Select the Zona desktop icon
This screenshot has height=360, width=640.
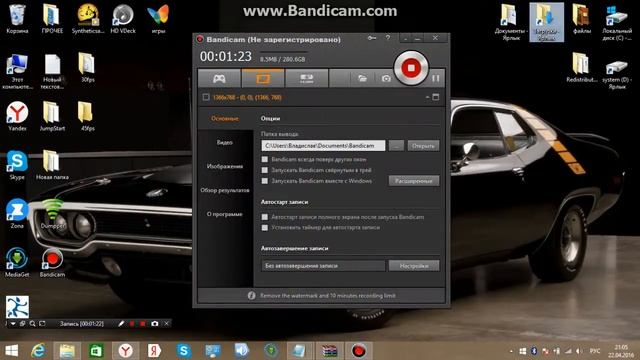[x=17, y=213]
